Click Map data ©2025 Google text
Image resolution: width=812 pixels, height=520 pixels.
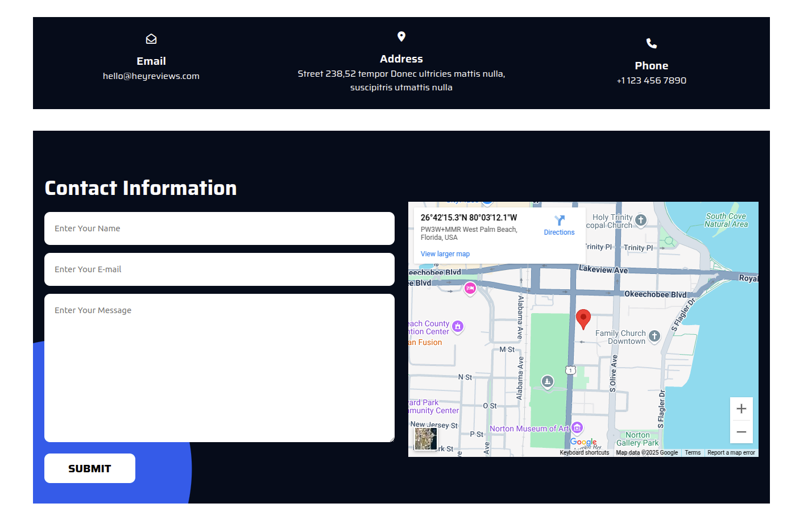click(x=647, y=453)
